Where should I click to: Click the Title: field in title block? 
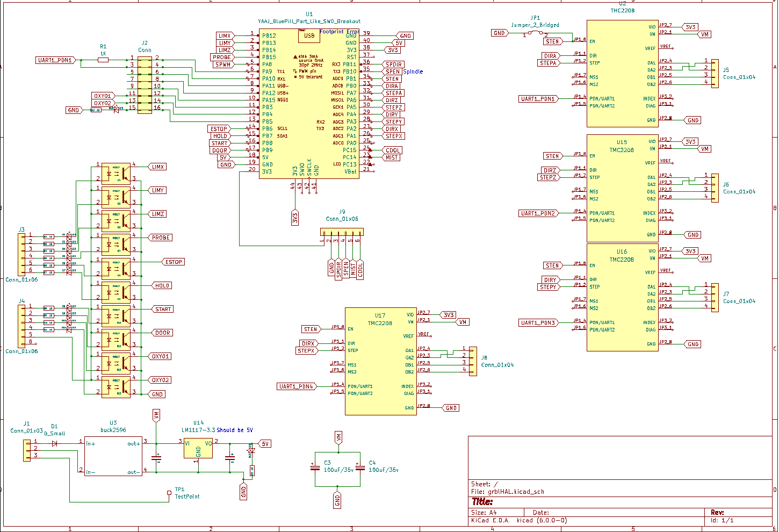click(x=482, y=501)
